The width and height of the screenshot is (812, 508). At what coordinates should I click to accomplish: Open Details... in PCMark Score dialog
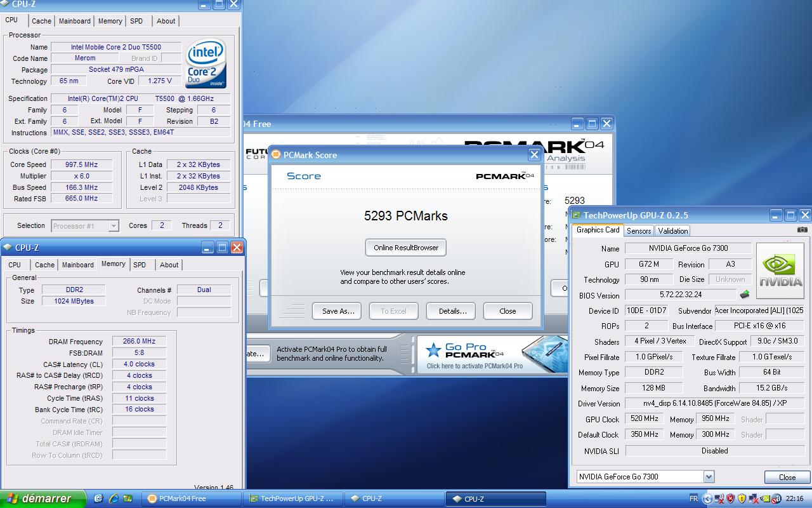pos(452,311)
